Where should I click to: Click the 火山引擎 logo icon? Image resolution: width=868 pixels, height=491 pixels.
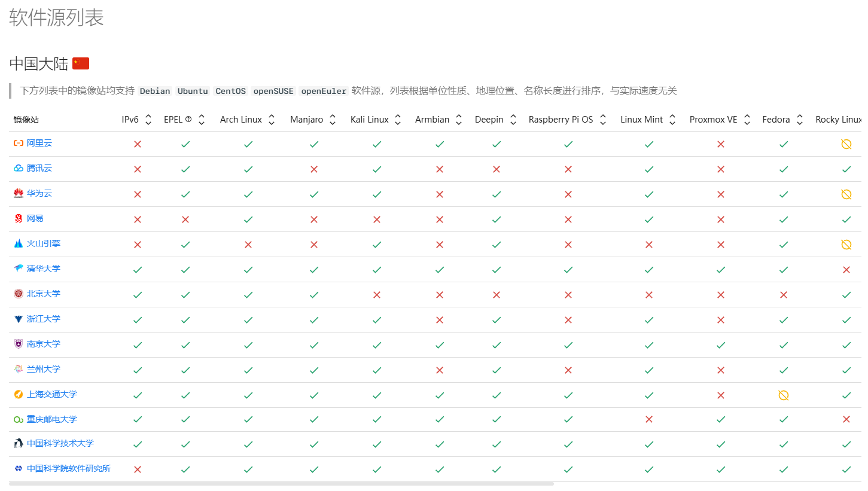click(x=19, y=244)
